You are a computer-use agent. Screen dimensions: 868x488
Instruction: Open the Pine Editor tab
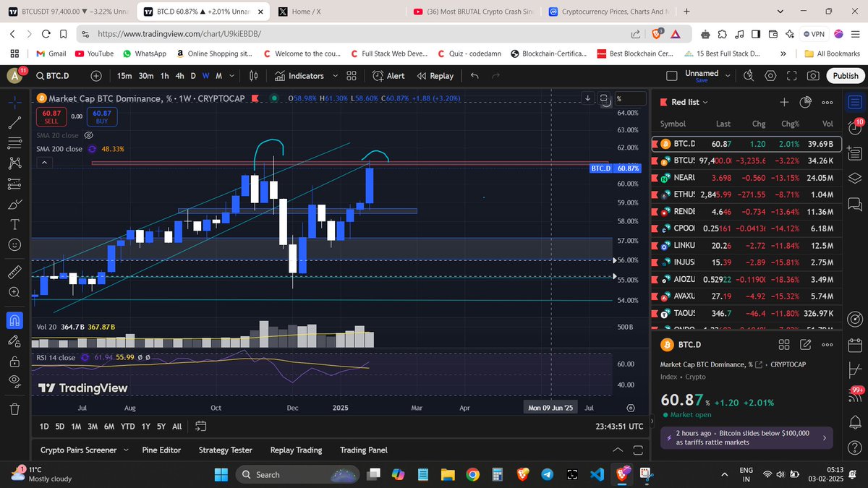tap(161, 450)
